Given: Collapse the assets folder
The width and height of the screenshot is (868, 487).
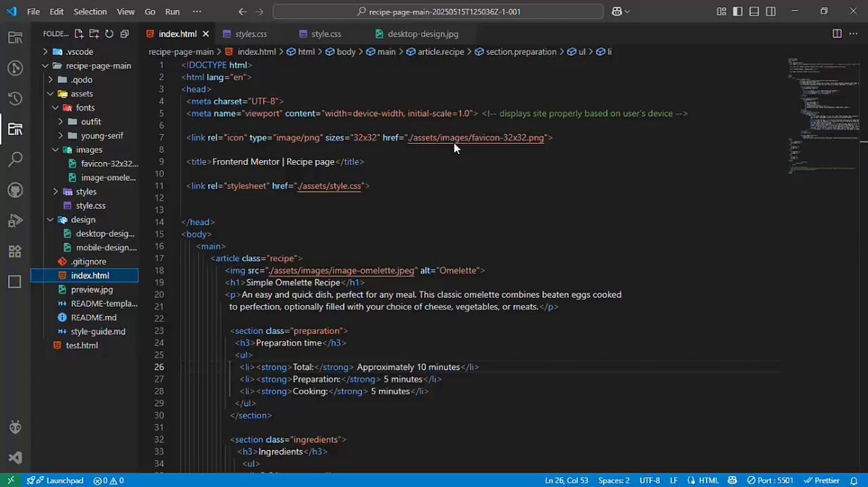Looking at the screenshot, I should [51, 94].
